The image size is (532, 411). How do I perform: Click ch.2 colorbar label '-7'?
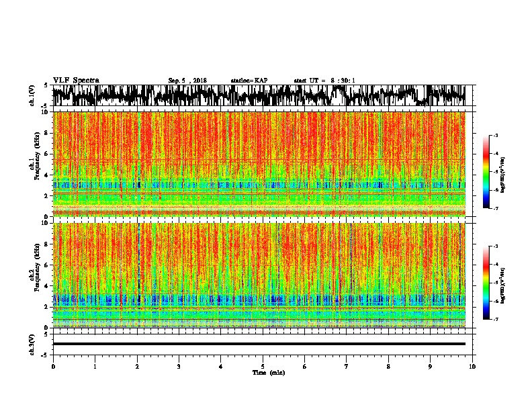495,320
